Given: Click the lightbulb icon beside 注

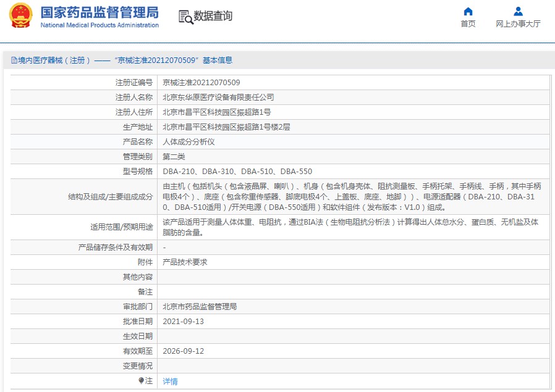Looking at the screenshot, I should pyautogui.click(x=142, y=381).
